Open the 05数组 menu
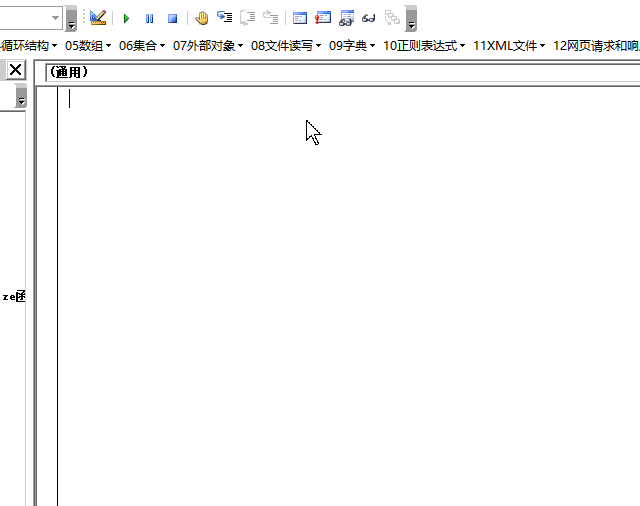The height and width of the screenshot is (506, 640). click(88, 46)
